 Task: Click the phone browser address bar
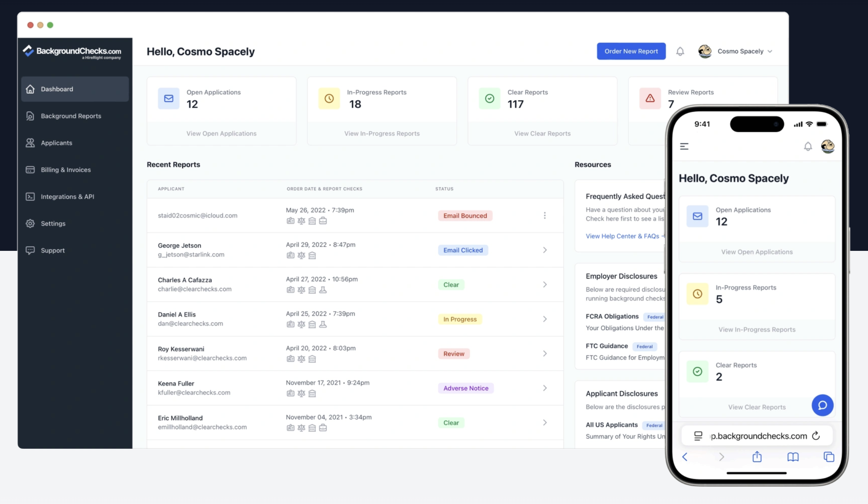pos(758,436)
